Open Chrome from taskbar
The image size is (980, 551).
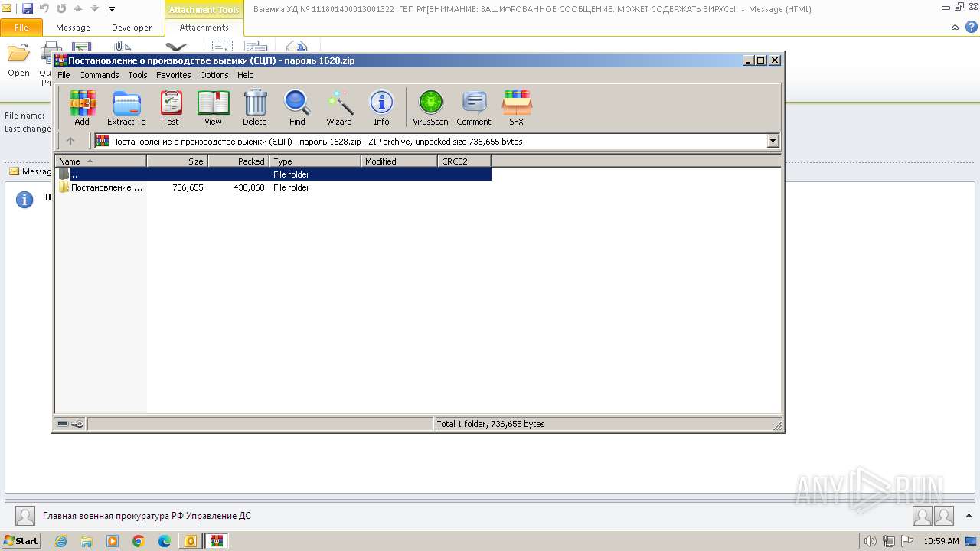(139, 541)
